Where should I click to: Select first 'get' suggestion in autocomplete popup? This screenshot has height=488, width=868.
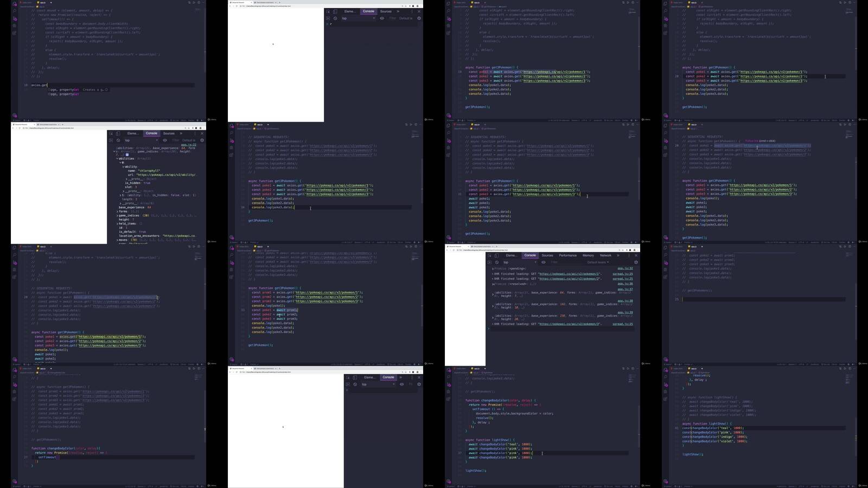click(x=78, y=90)
